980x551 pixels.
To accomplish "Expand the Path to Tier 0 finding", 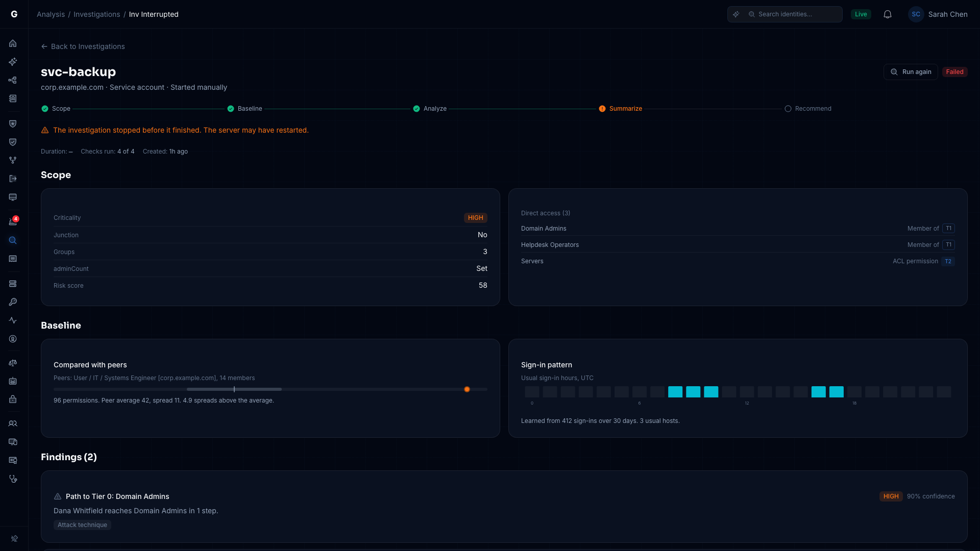I will coord(504,507).
